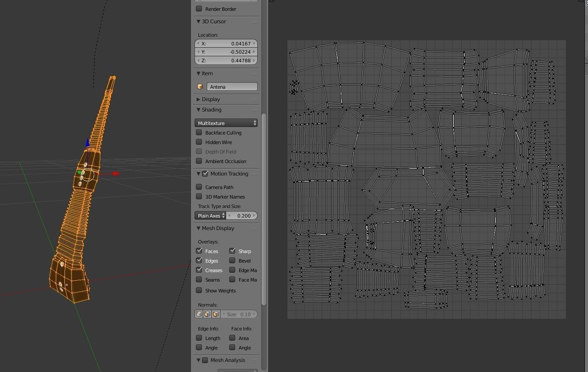Screen dimensions: 588x372
Task: Enable Mesh Analysis checkbox
Action: coord(205,360)
